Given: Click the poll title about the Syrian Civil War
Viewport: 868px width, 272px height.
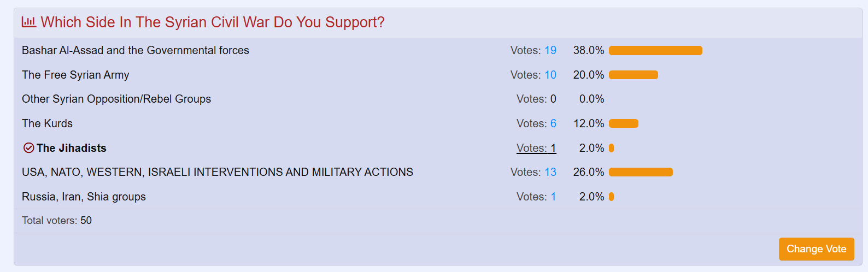Looking at the screenshot, I should coord(213,22).
